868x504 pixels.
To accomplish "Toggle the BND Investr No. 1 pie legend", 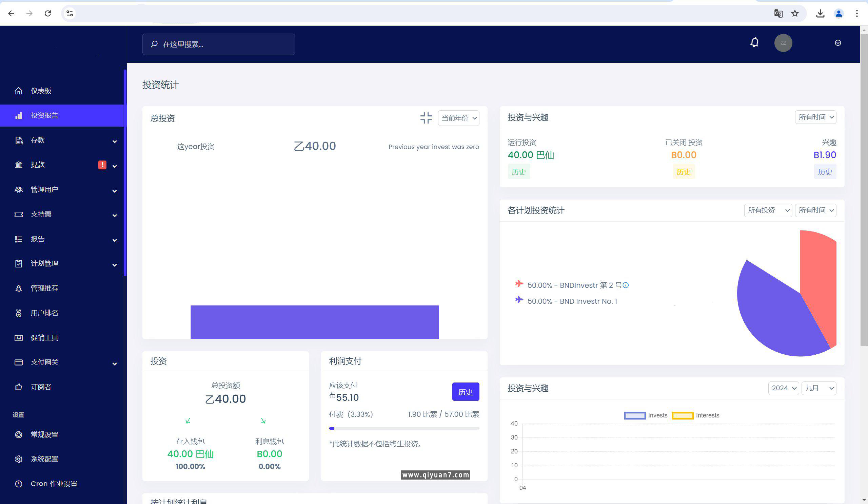I will point(572,301).
